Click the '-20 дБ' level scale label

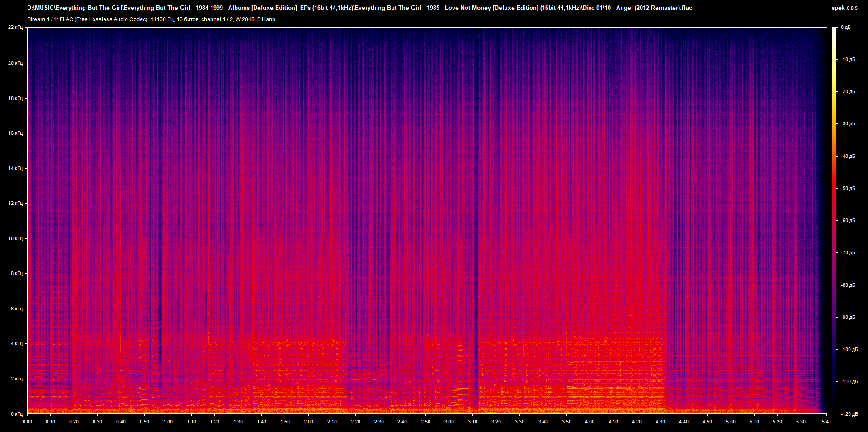pyautogui.click(x=848, y=91)
